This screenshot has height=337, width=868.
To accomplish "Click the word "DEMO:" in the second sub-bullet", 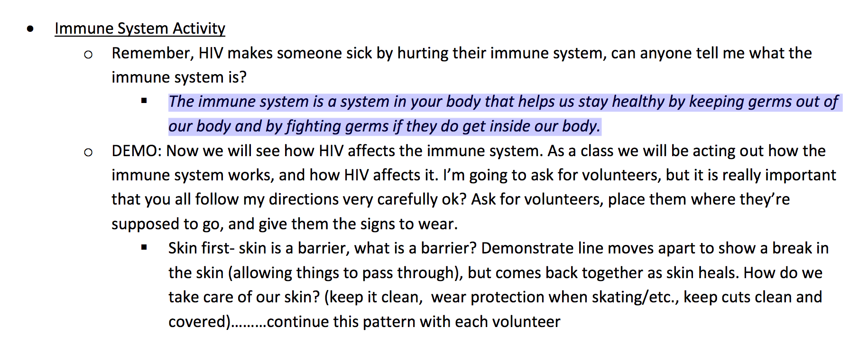I will point(137,151).
